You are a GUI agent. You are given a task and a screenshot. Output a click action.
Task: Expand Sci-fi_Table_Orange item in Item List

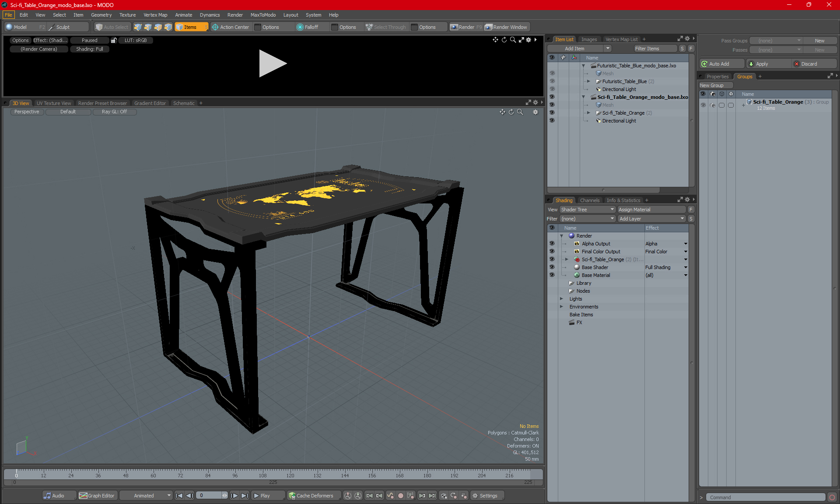(x=588, y=113)
